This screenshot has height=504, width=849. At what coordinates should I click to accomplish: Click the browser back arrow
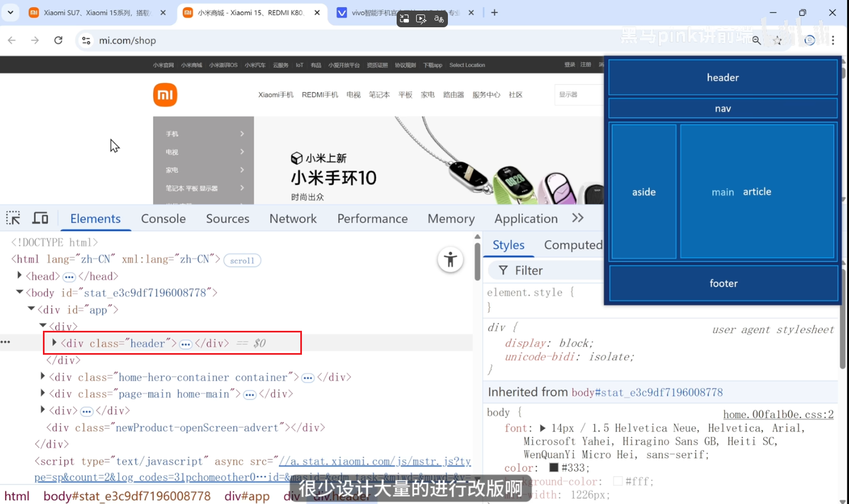tap(12, 40)
